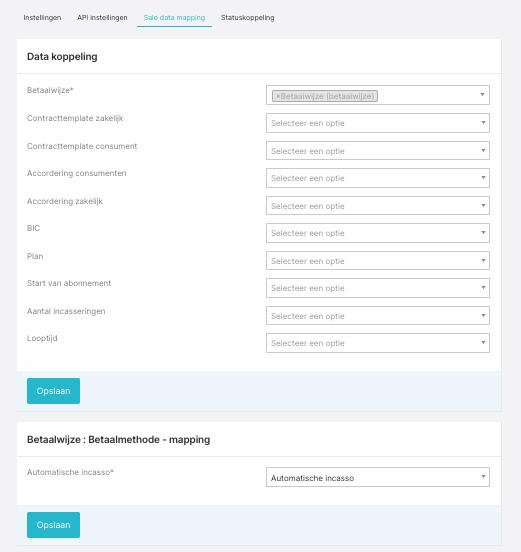This screenshot has height=552, width=521.
Task: Open Aantal incasseringen dropdown
Action: point(378,315)
